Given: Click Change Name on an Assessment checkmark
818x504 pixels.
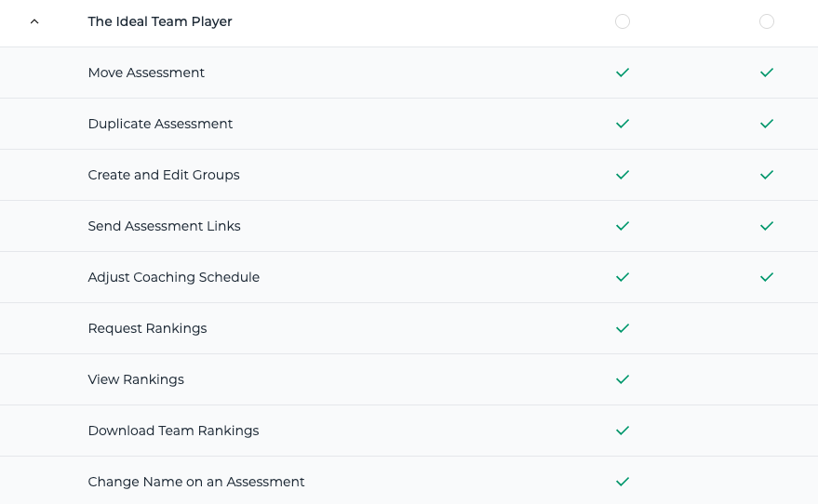Looking at the screenshot, I should 623,481.
